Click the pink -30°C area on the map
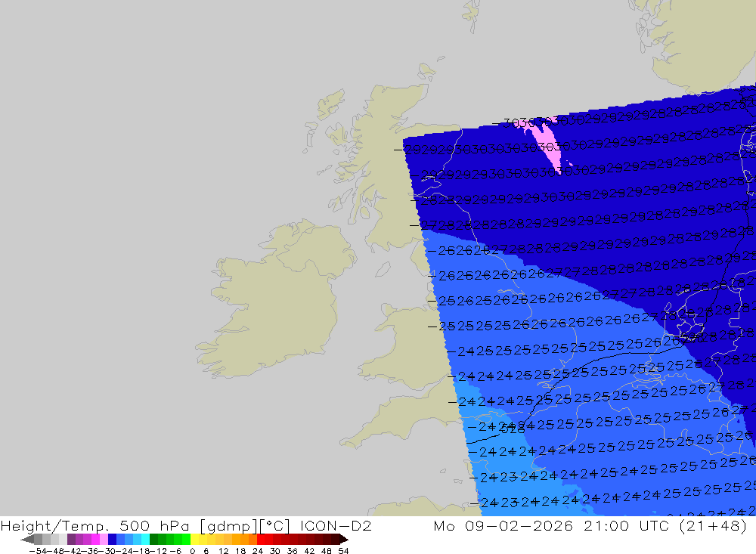The width and height of the screenshot is (756, 554). [x=547, y=143]
